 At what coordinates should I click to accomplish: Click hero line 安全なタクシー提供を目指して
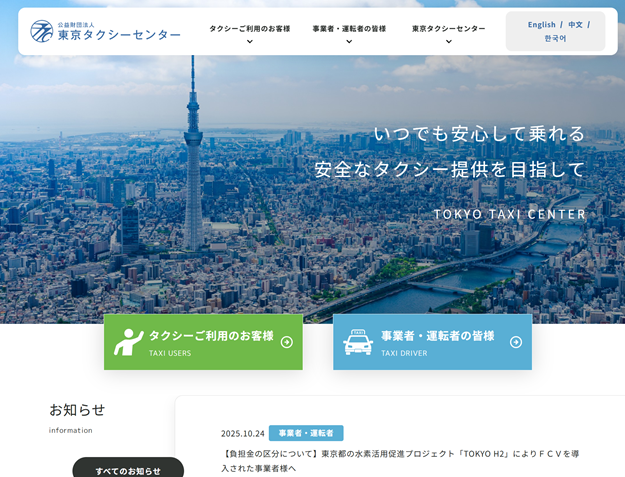(x=450, y=170)
